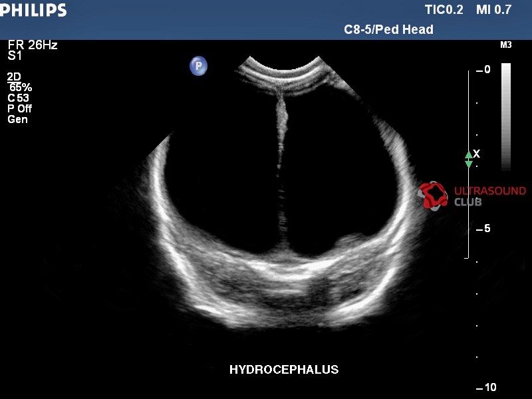Viewport: 532px width, 399px height.
Task: Click the 10 depth scale marker
Action: 487,387
